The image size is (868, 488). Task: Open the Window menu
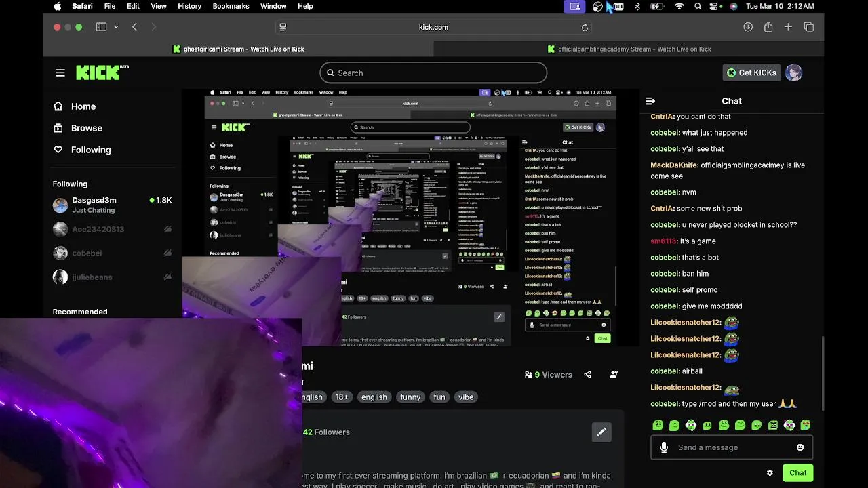pyautogui.click(x=273, y=6)
